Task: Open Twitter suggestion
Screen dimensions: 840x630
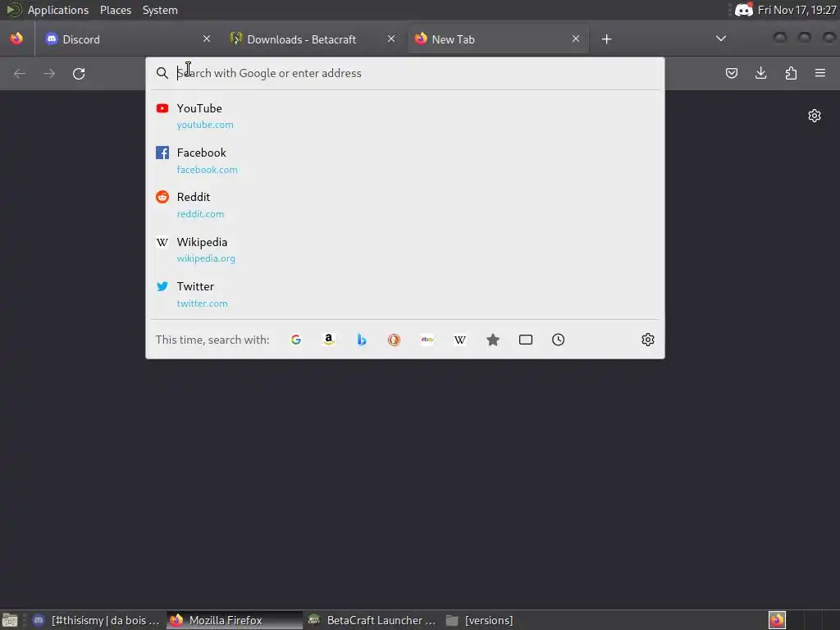Action: [405, 294]
